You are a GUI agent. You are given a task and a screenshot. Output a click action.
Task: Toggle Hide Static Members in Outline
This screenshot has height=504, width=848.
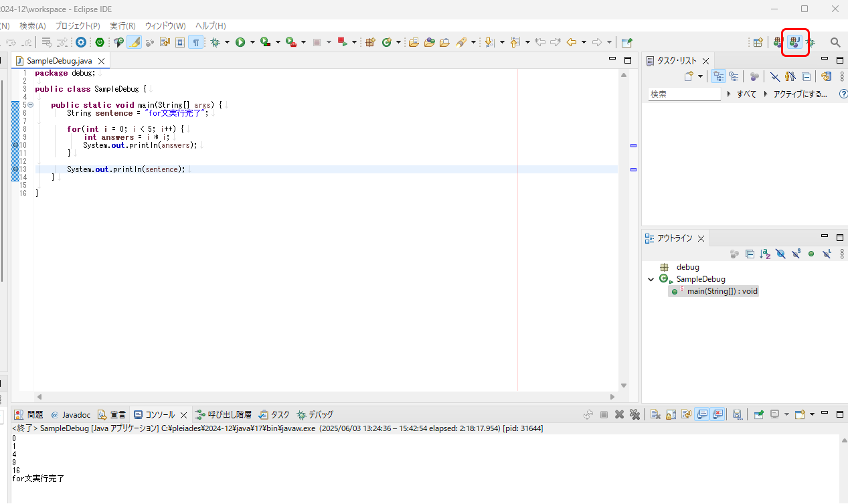pos(796,254)
